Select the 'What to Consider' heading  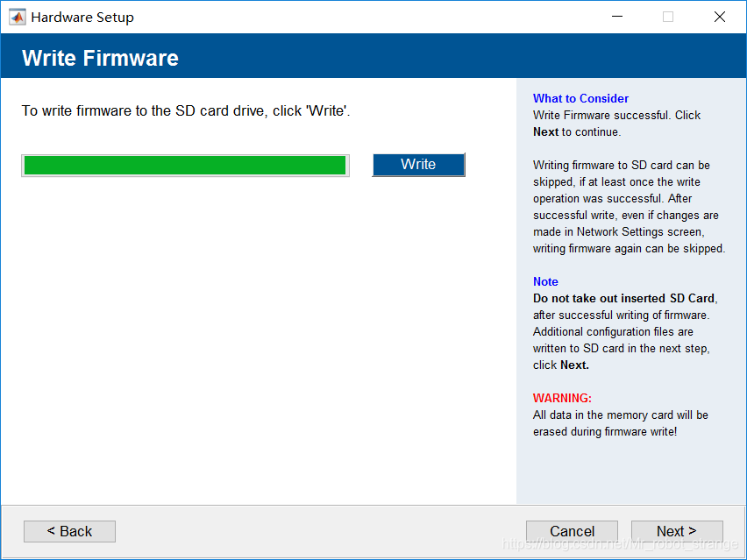tap(580, 98)
